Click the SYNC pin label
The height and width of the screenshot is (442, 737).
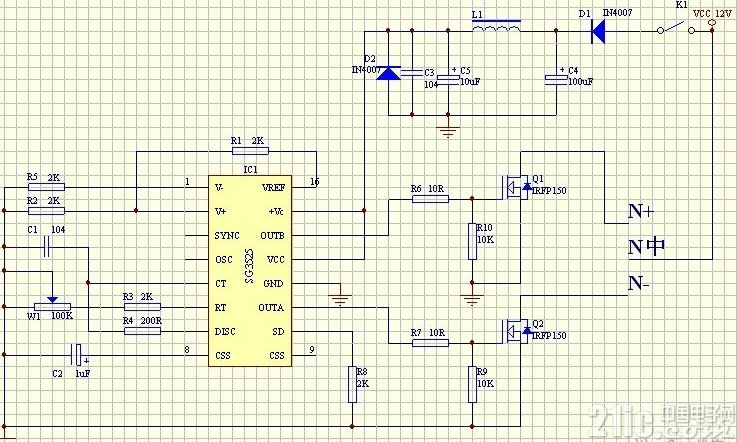(227, 236)
